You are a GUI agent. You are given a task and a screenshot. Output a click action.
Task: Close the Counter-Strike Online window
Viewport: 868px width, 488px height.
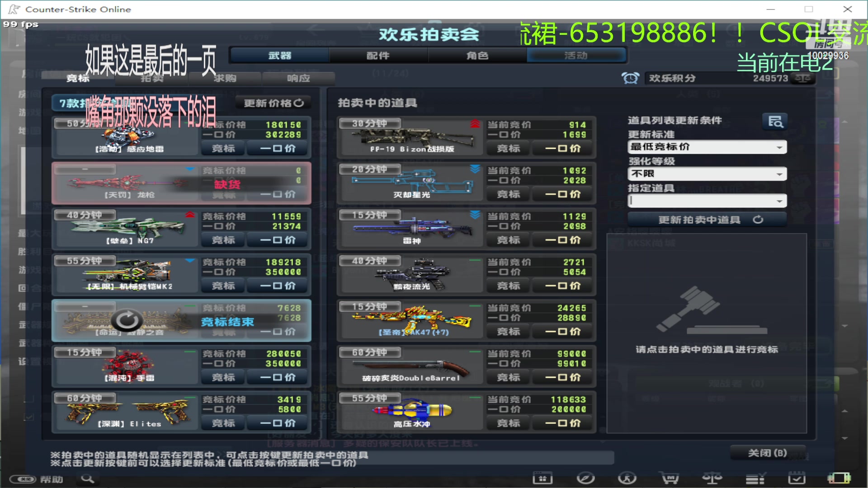(x=848, y=9)
